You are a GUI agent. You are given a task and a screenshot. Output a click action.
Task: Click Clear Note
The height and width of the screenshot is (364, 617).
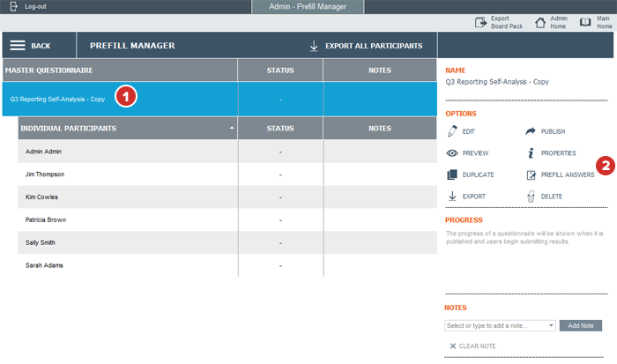[472, 346]
